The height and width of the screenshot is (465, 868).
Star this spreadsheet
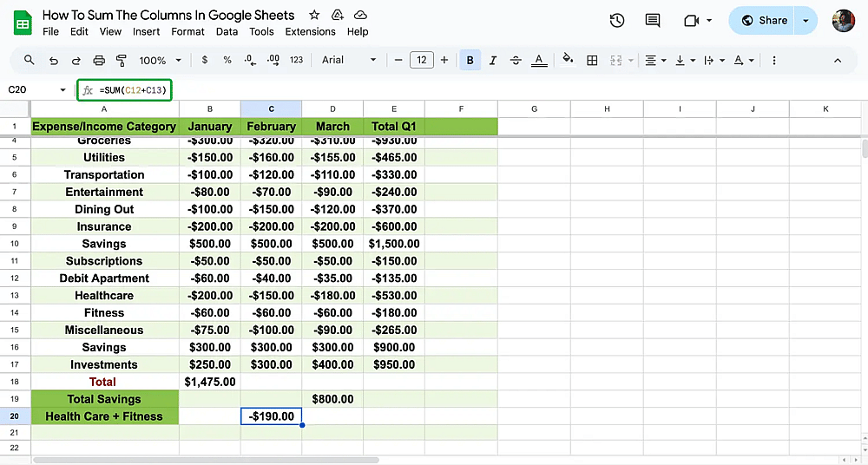314,15
